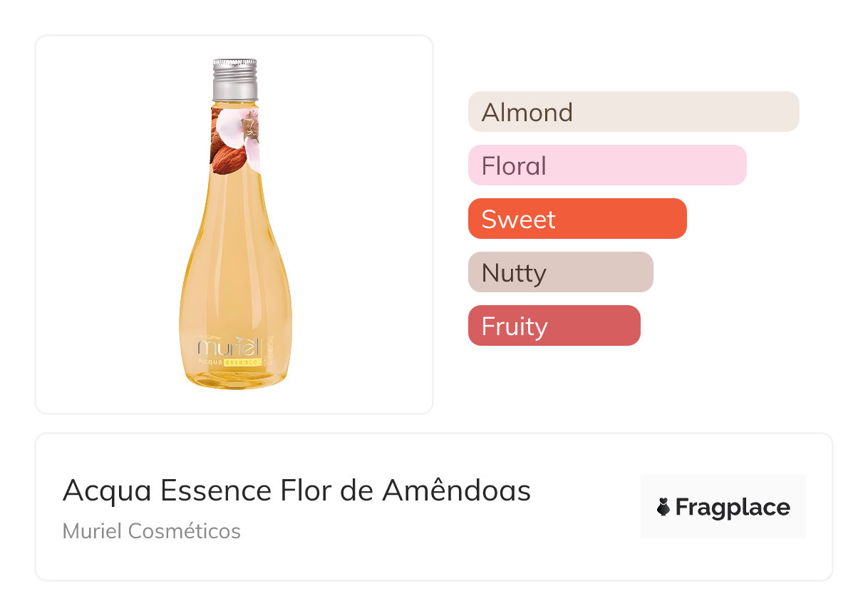The height and width of the screenshot is (616, 868).
Task: Open the Muriel Cosméticos brand link
Action: 151,531
